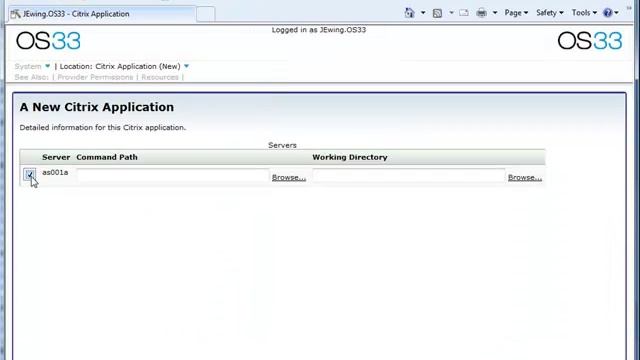
Task: Click the RSS feeds icon
Action: (437, 13)
